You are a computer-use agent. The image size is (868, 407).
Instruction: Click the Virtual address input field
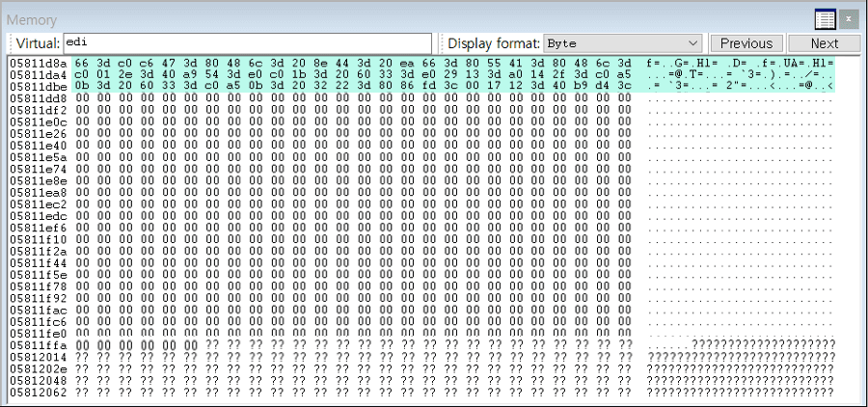[248, 43]
